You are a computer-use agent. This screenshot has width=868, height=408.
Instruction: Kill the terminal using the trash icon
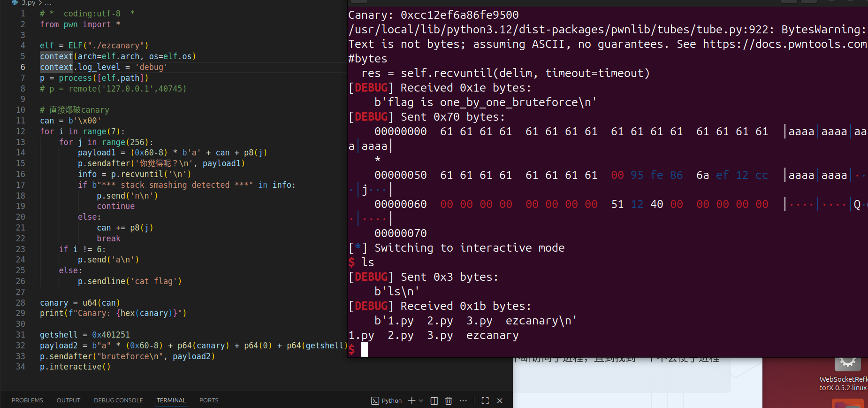449,400
